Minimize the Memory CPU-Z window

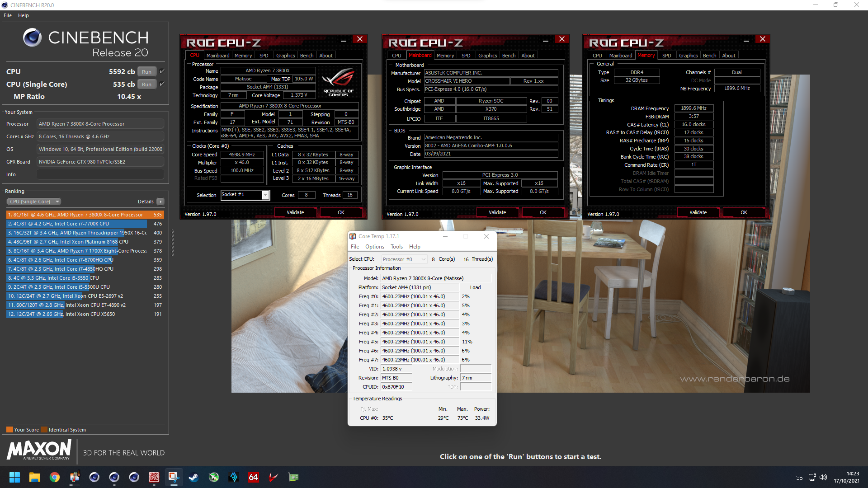click(x=746, y=39)
